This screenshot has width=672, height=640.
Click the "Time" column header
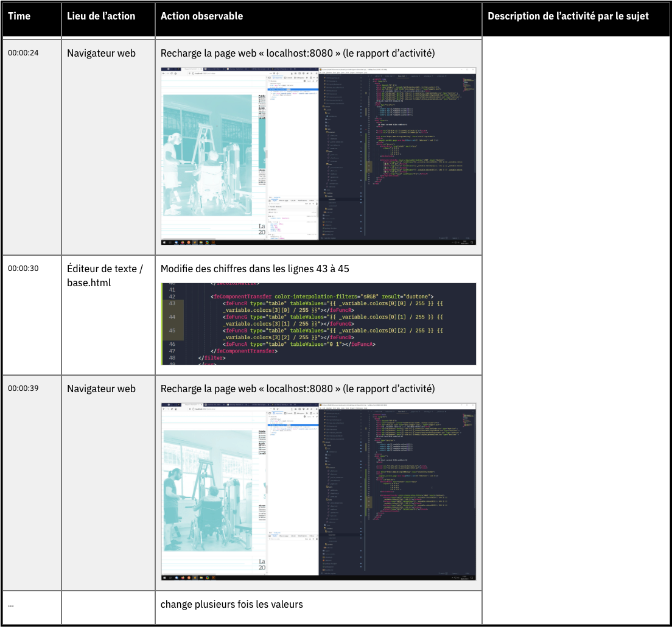(x=19, y=16)
